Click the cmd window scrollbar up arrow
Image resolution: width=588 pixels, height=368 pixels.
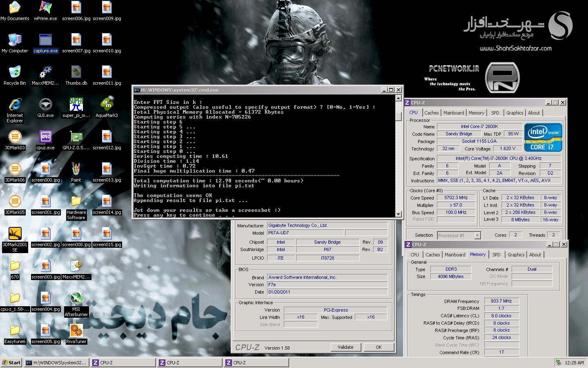[x=399, y=98]
